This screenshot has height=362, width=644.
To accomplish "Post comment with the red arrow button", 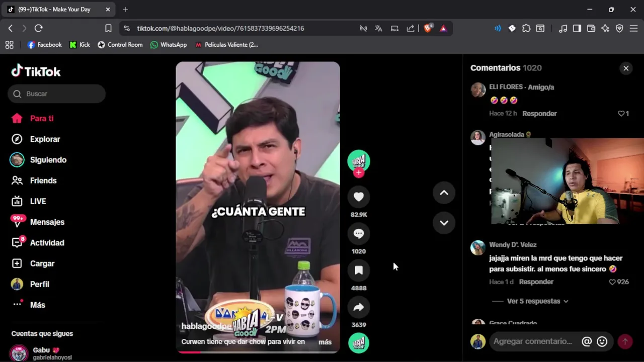I will pos(625,341).
